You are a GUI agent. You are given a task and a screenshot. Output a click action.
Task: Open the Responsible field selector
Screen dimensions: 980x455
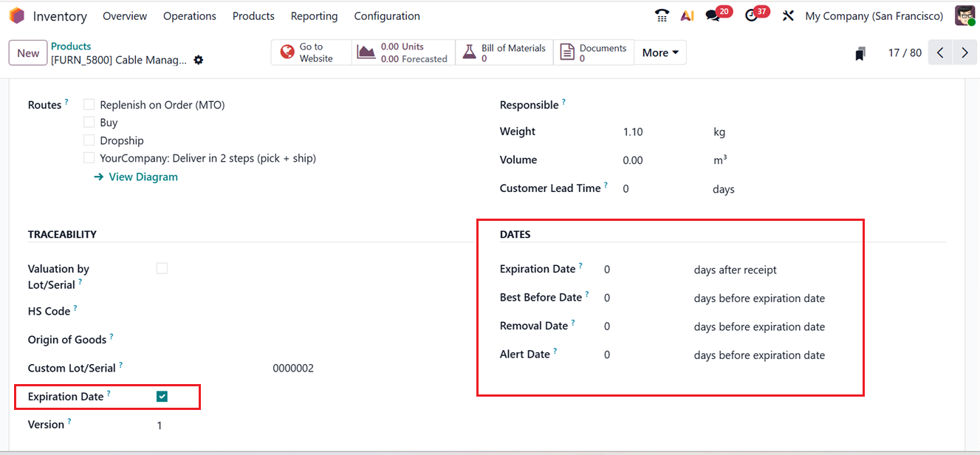tap(783, 105)
